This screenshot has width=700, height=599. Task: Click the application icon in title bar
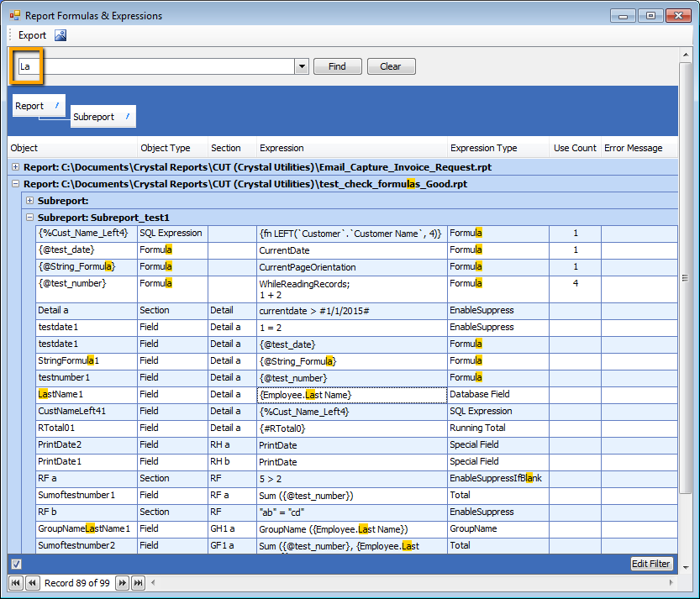[x=15, y=16]
